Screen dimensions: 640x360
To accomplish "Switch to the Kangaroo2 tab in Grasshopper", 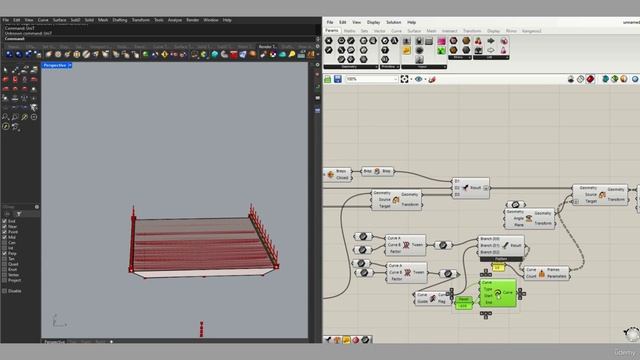I will [x=531, y=31].
